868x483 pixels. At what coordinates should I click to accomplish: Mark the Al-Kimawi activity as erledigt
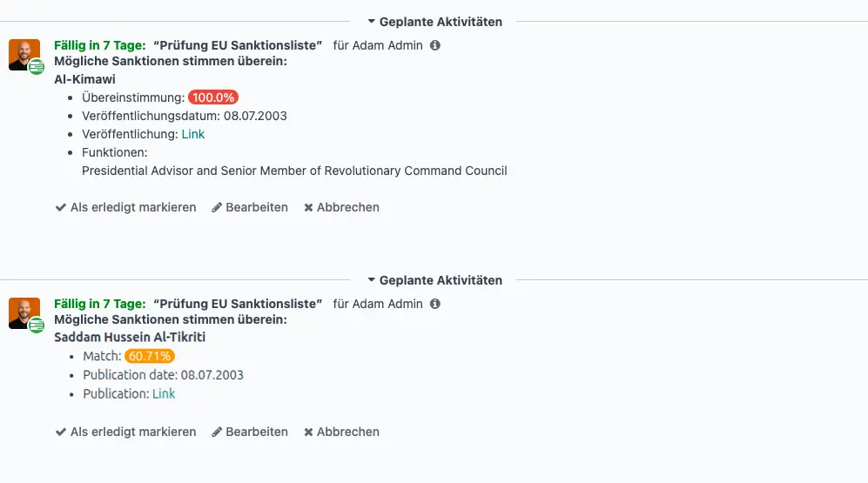pos(125,208)
